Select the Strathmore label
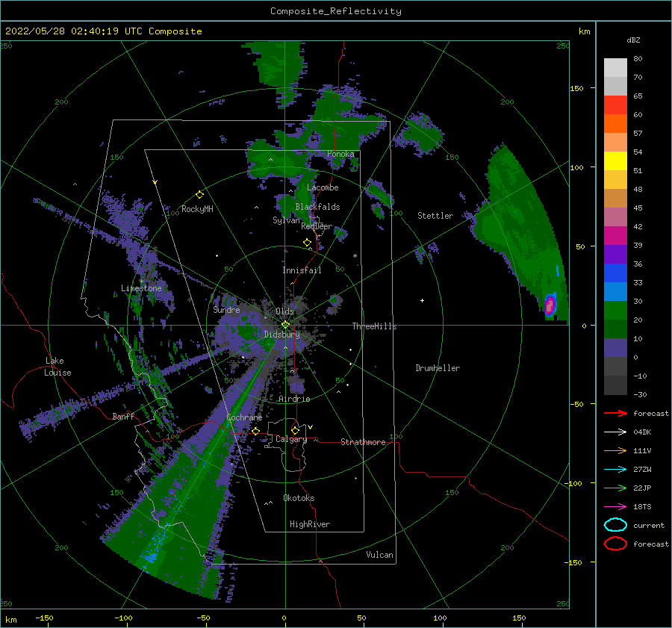Screen dimensions: 672x628 click(x=363, y=442)
